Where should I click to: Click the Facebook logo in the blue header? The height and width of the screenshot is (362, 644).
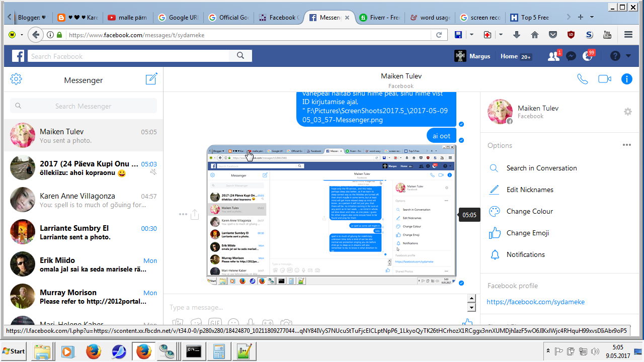tap(18, 56)
